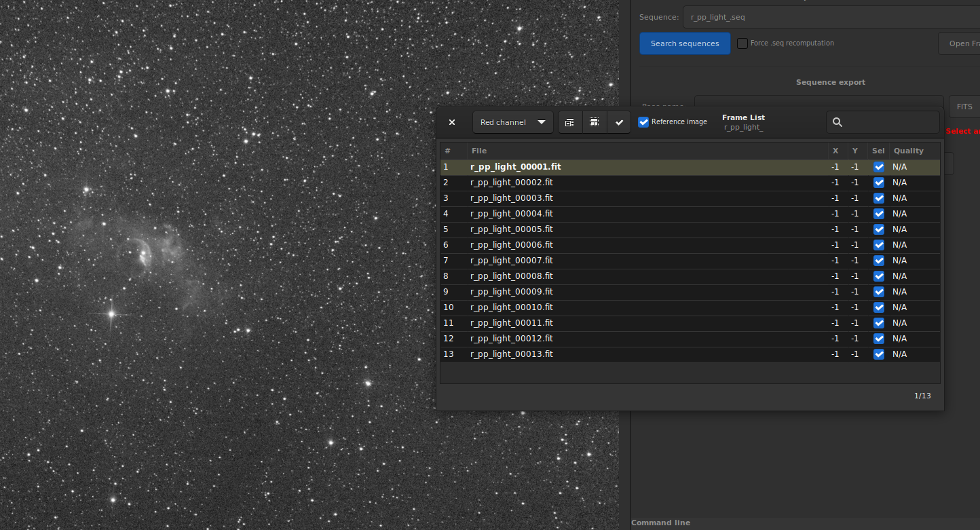Pick the r_pp_light_00010.fit file name
The image size is (980, 530).
[x=512, y=307]
